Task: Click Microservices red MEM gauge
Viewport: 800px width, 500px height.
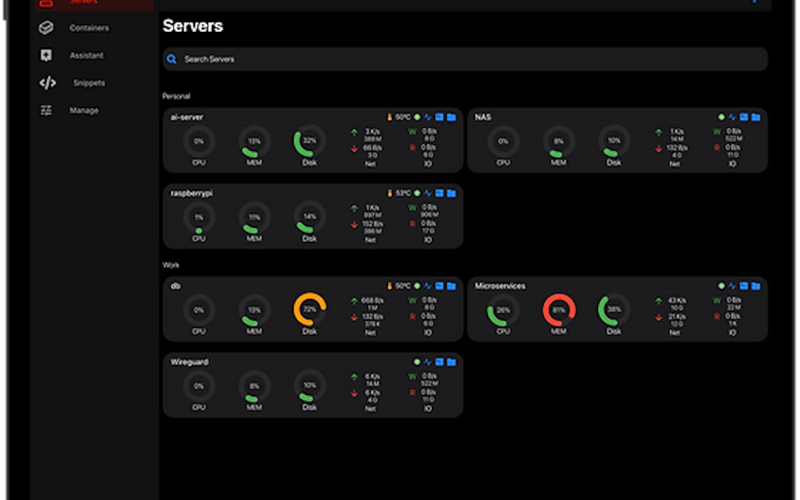Action: click(559, 310)
